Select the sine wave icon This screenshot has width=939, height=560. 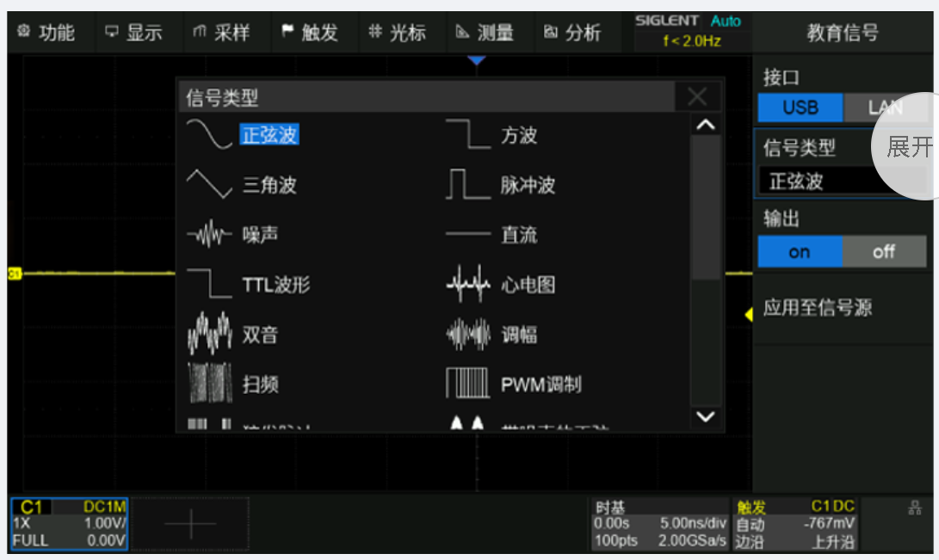coord(209,135)
